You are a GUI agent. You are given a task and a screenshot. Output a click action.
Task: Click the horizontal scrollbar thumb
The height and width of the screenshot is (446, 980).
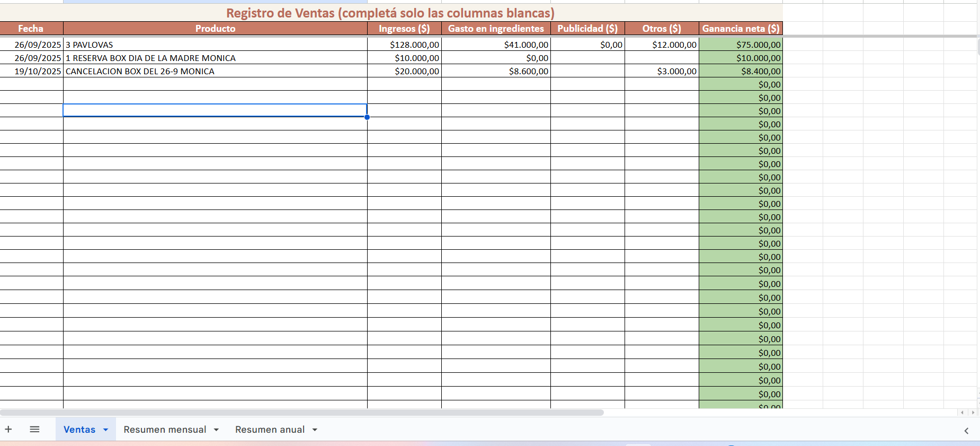302,412
